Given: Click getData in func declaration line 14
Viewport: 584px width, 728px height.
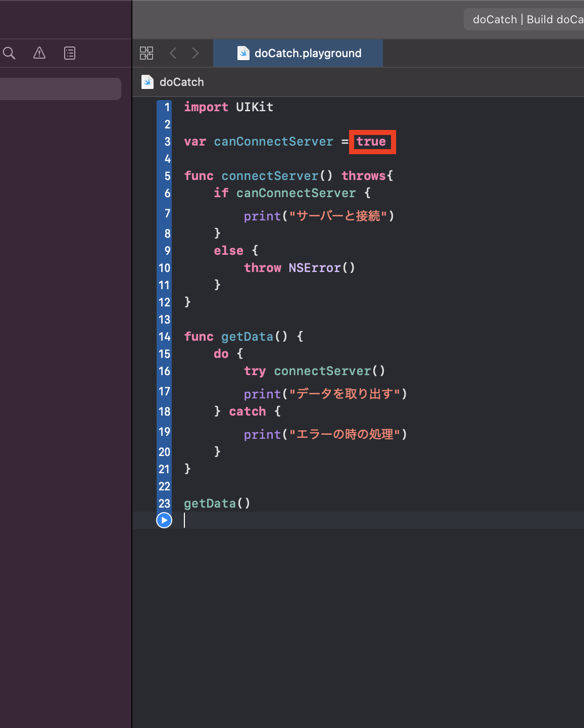Looking at the screenshot, I should point(247,337).
